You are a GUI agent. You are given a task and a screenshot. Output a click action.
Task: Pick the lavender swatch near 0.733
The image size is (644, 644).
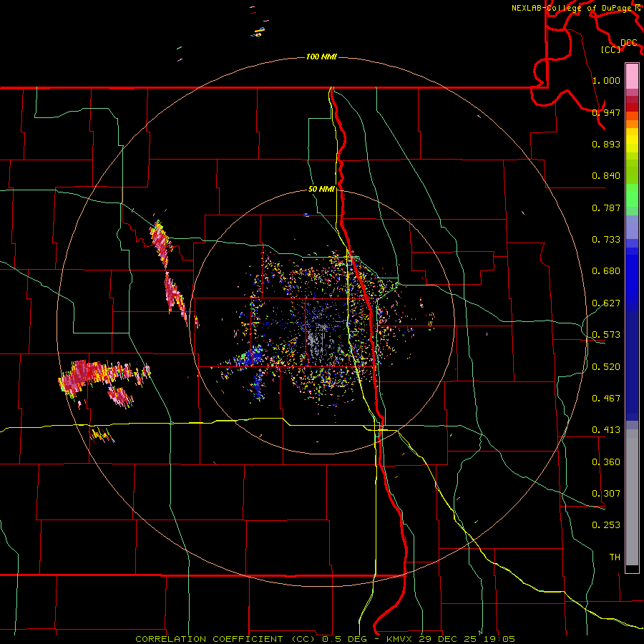click(632, 228)
